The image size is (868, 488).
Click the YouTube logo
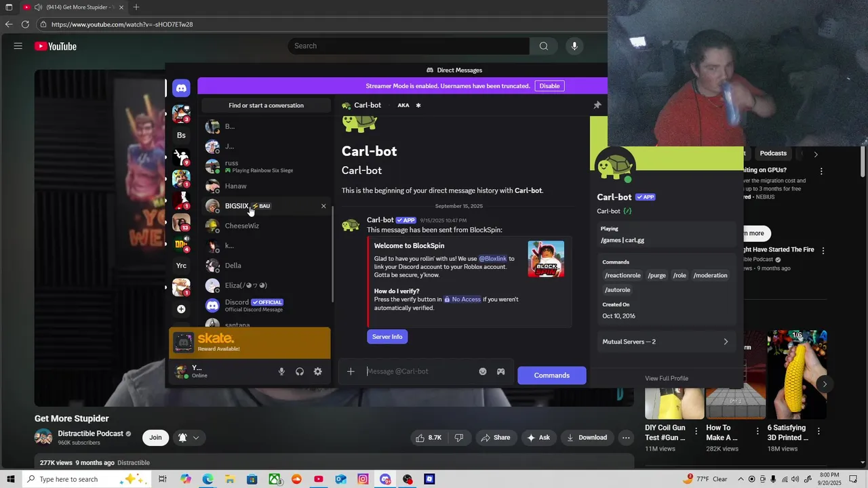pyautogui.click(x=56, y=46)
